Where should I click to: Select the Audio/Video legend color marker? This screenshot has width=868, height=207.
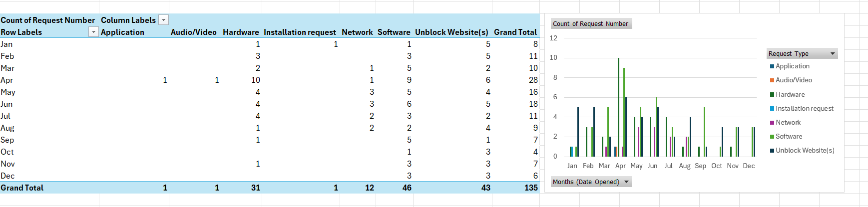pyautogui.click(x=772, y=80)
